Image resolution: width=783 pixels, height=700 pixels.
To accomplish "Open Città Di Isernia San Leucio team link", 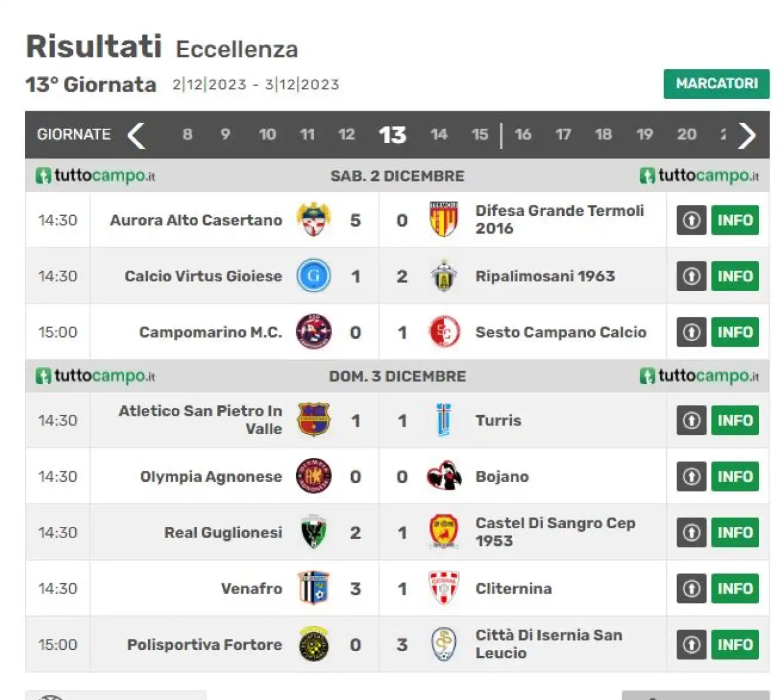I will tap(549, 644).
